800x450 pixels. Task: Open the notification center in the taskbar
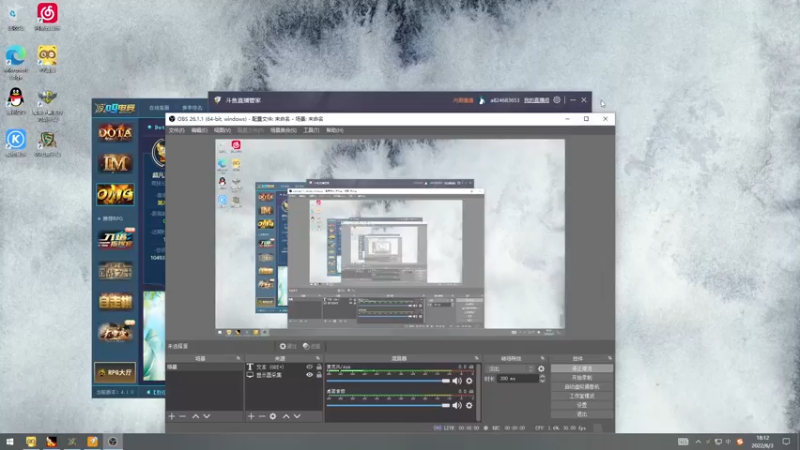pyautogui.click(x=786, y=441)
